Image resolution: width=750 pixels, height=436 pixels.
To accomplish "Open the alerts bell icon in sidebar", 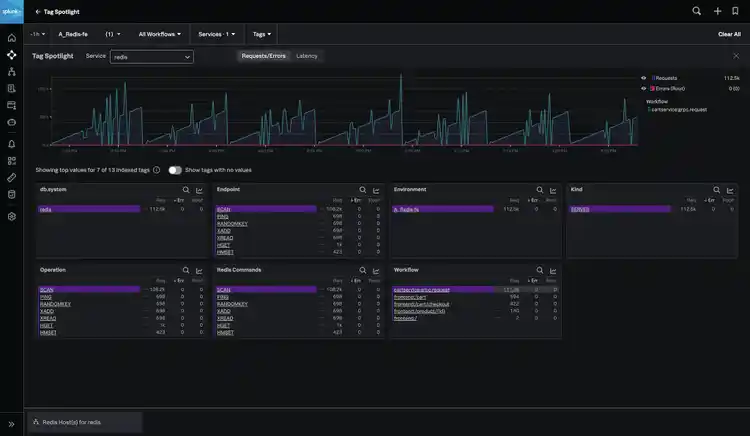I will click(11, 144).
